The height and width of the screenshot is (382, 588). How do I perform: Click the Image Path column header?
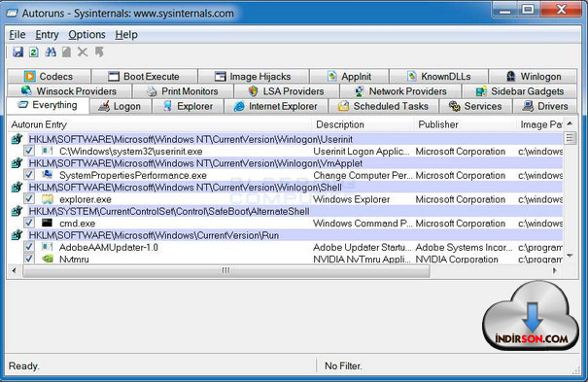click(x=540, y=124)
